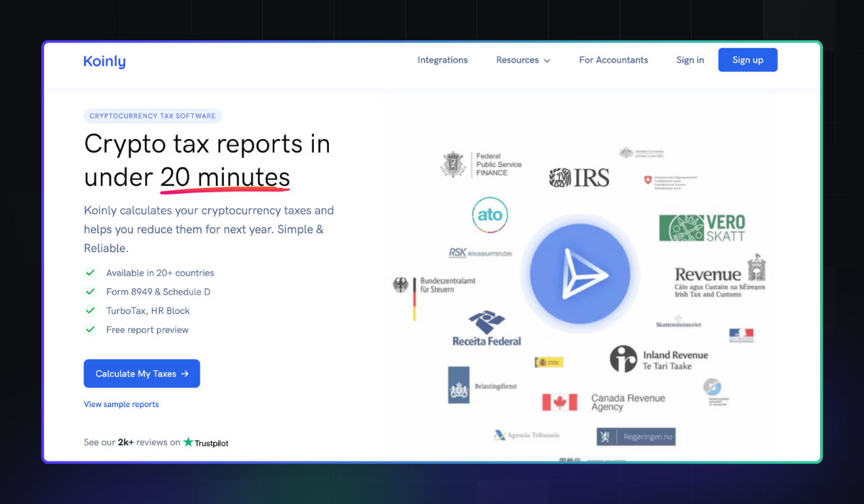Click the Agencia Tributaria logo
Screen dimensions: 864x504
click(527, 435)
